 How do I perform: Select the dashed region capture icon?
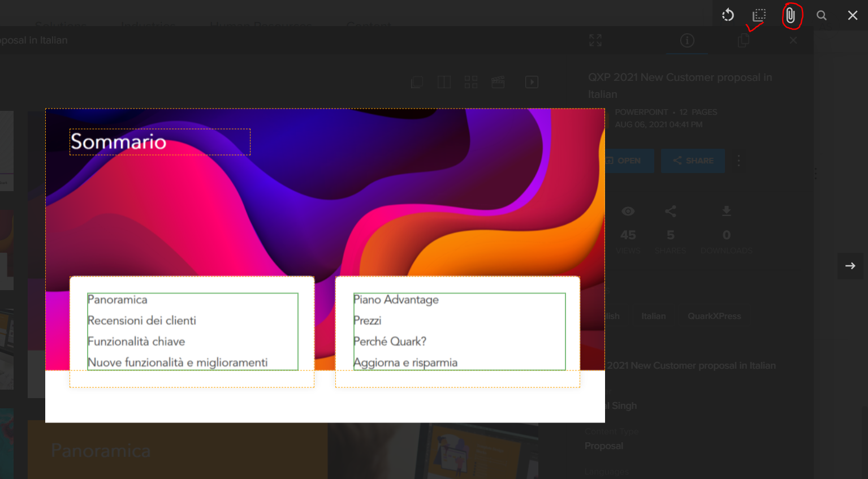(x=759, y=15)
